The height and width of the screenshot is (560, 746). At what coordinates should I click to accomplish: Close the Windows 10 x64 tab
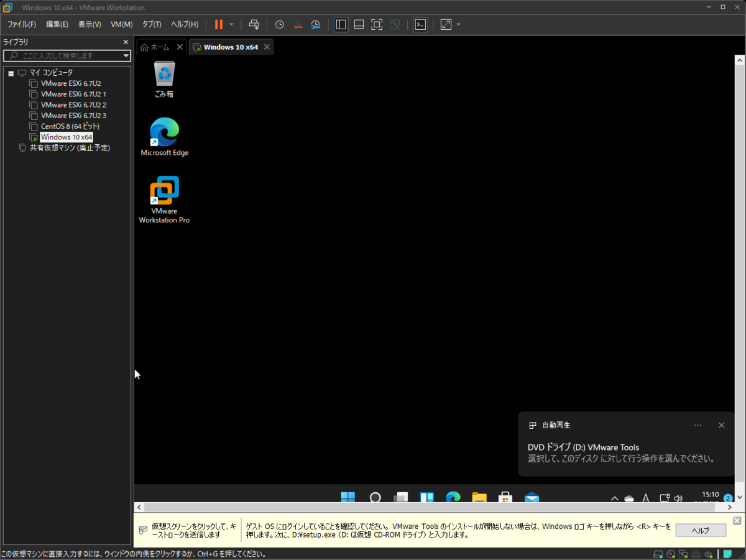pos(267,47)
